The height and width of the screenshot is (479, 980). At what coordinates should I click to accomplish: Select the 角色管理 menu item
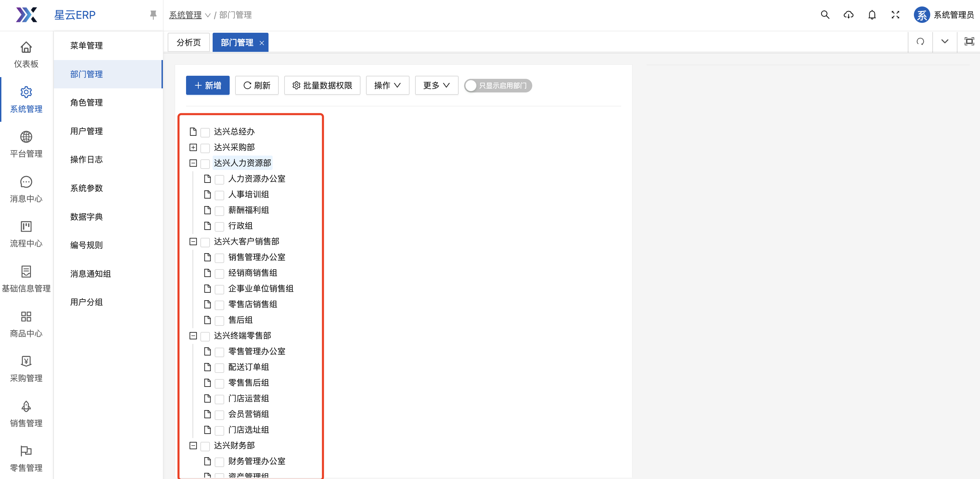click(x=86, y=102)
